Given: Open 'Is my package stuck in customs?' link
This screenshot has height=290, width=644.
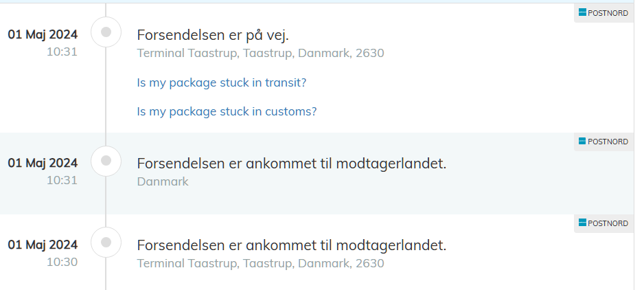Looking at the screenshot, I should [x=227, y=111].
